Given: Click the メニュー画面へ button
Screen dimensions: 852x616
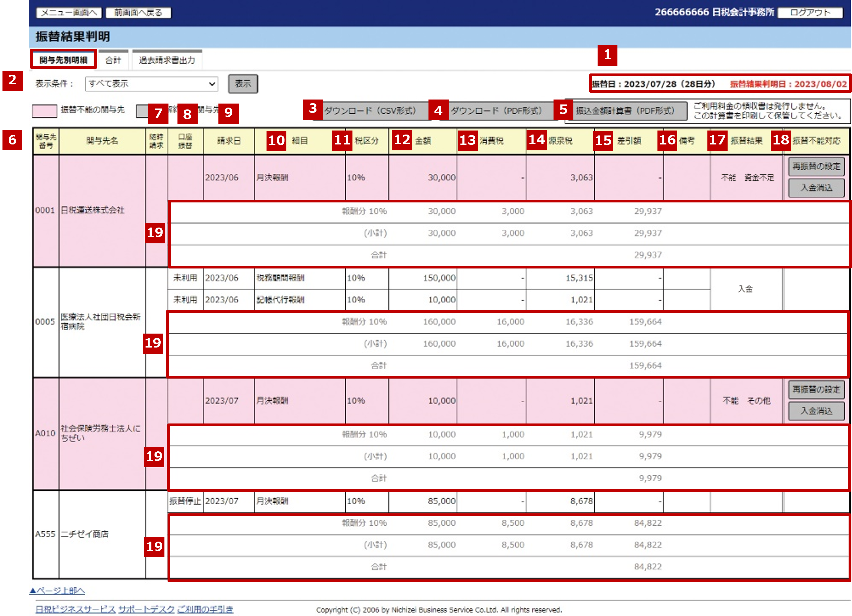Looking at the screenshot, I should pyautogui.click(x=69, y=13).
